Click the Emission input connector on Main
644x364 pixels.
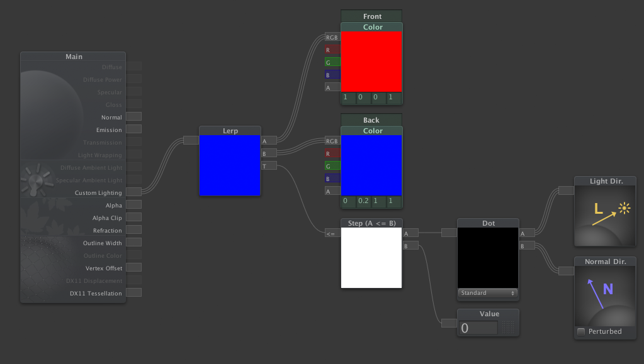[x=133, y=129]
